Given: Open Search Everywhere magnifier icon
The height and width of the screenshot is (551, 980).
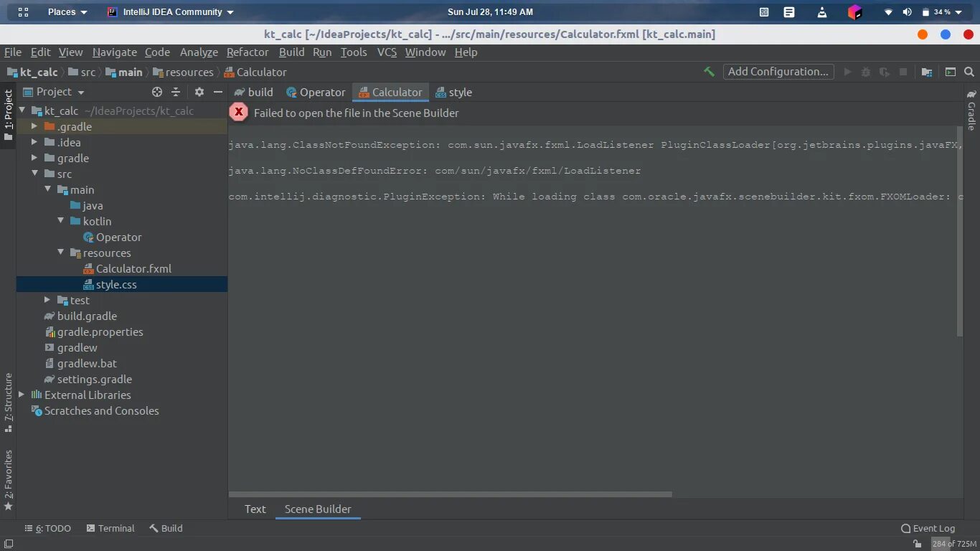Looking at the screenshot, I should coord(969,72).
